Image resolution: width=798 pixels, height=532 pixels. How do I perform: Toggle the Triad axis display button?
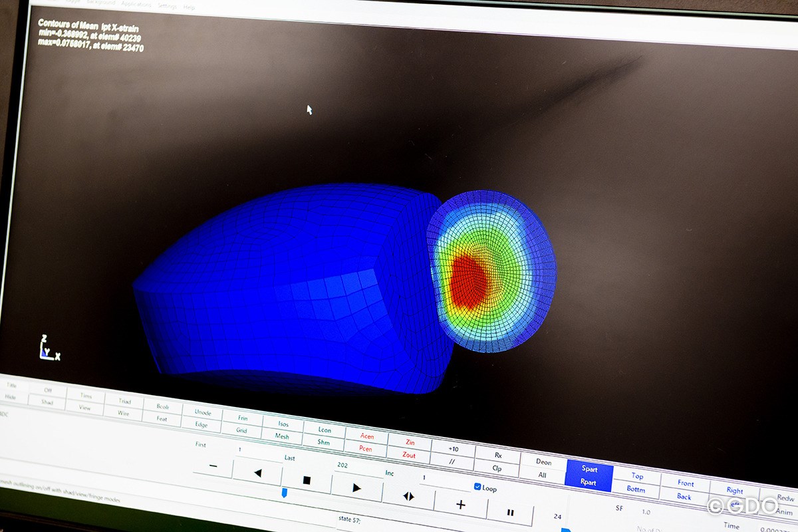(124, 401)
